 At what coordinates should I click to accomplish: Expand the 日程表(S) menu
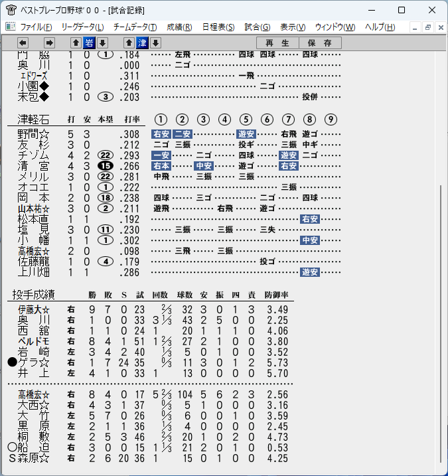218,27
